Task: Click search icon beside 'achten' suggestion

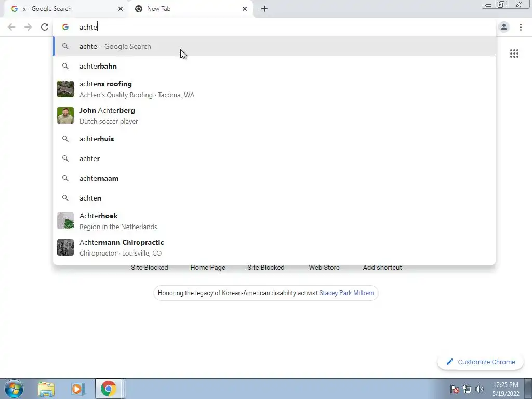Action: point(65,198)
